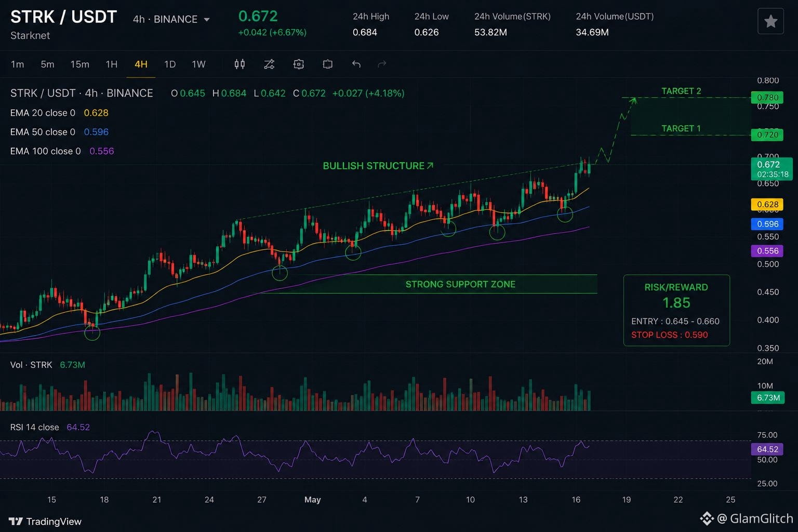The image size is (798, 532).
Task: Click the STRK / USDT pair title
Action: click(63, 17)
